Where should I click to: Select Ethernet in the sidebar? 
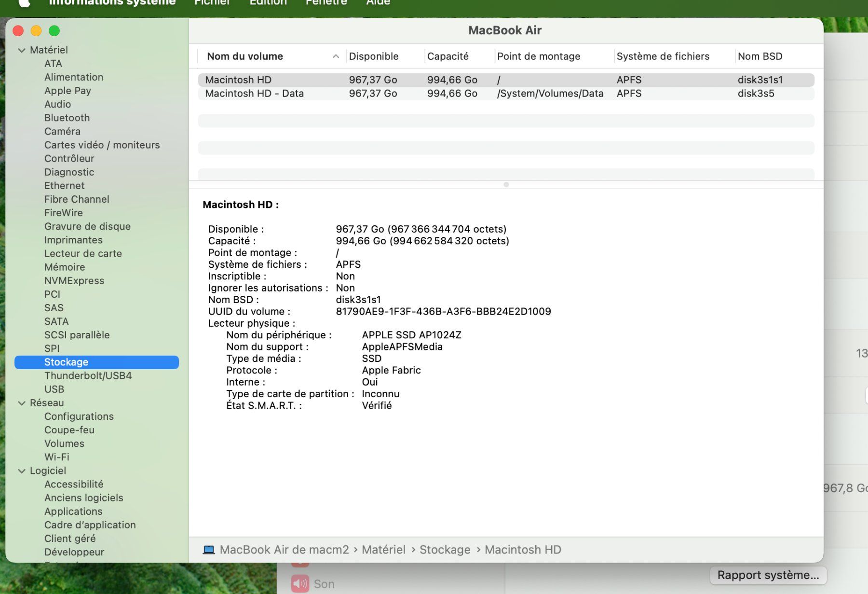tap(64, 186)
